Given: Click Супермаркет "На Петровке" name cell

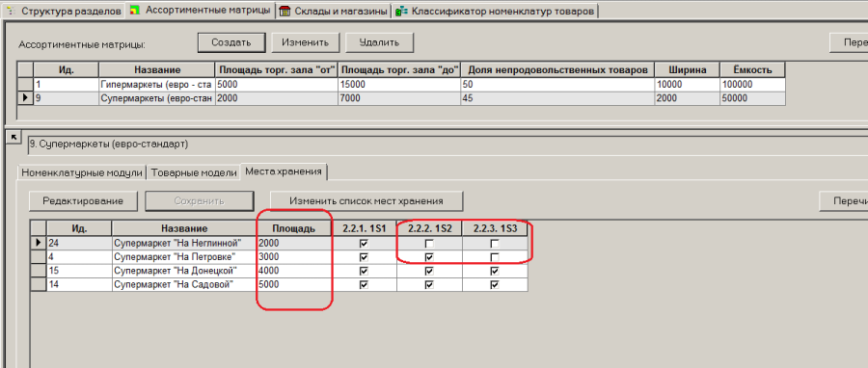Looking at the screenshot, I should click(184, 257).
